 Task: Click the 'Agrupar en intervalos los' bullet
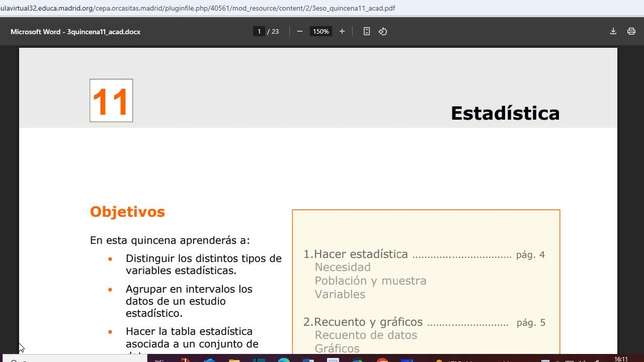[189, 301]
